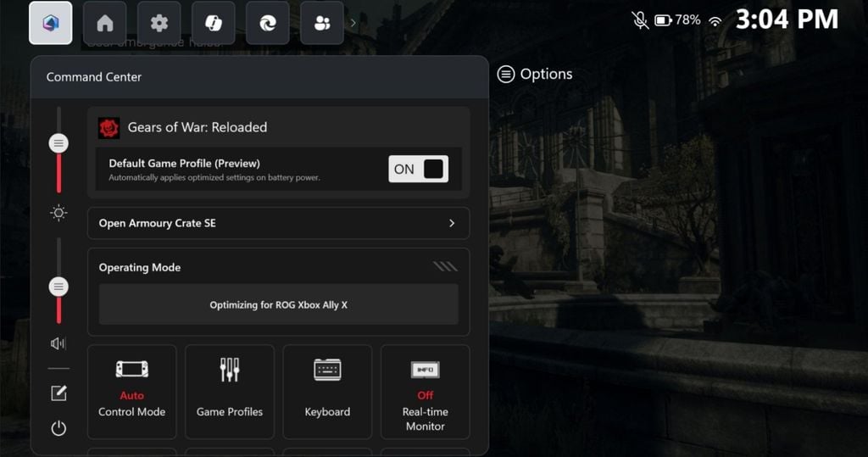Click the brightness slider handle
Image resolution: width=868 pixels, height=457 pixels.
(x=58, y=143)
